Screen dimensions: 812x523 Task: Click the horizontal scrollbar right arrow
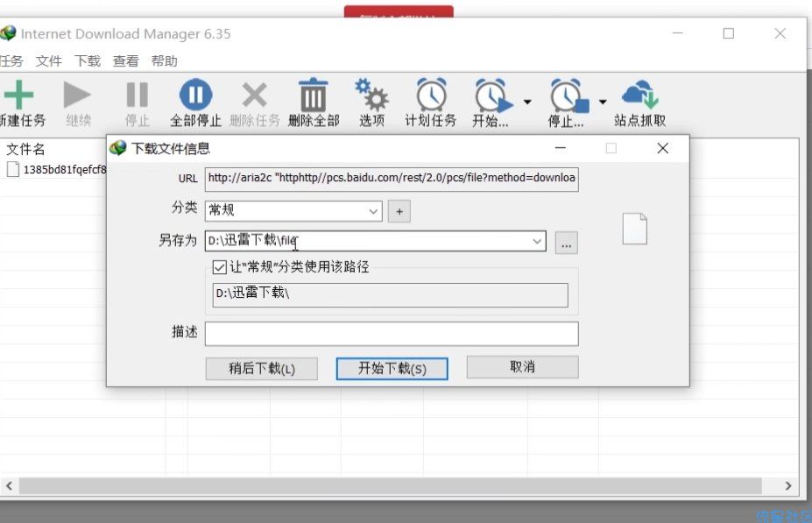[788, 485]
